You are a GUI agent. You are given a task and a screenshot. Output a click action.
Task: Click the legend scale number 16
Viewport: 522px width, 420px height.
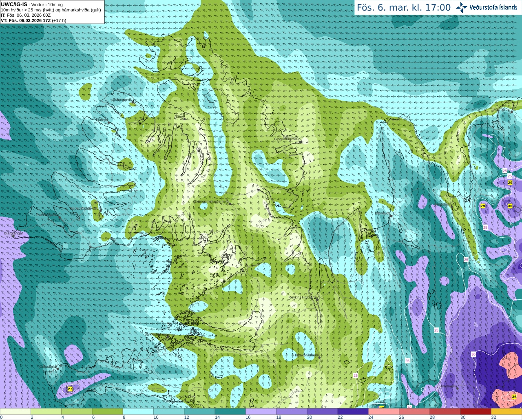(x=248, y=417)
